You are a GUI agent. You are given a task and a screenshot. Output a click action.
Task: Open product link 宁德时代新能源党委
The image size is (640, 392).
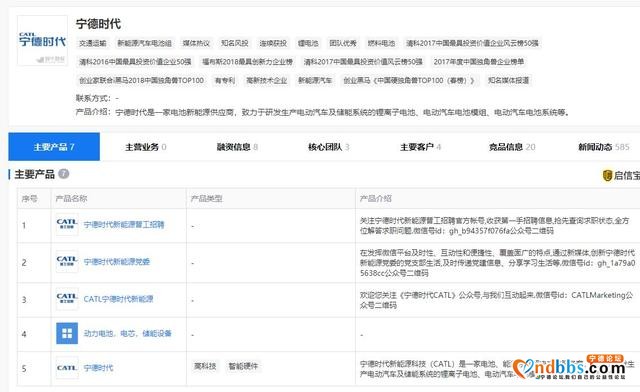point(117,262)
